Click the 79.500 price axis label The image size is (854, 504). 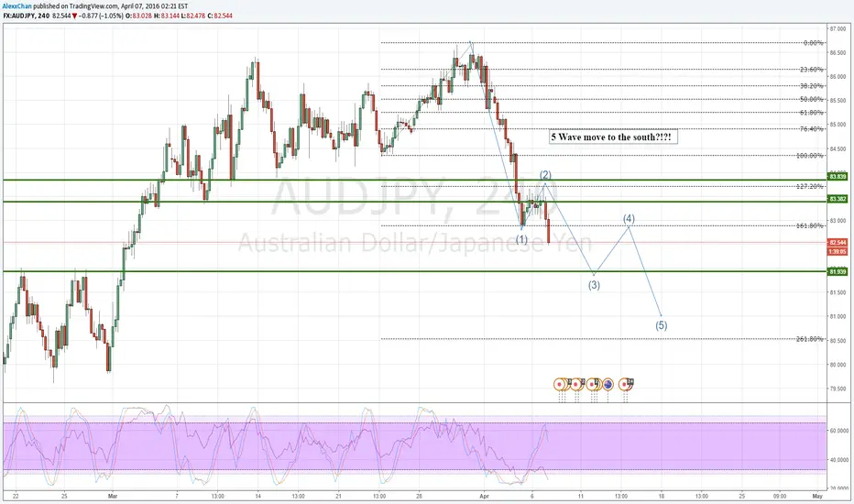(838, 389)
